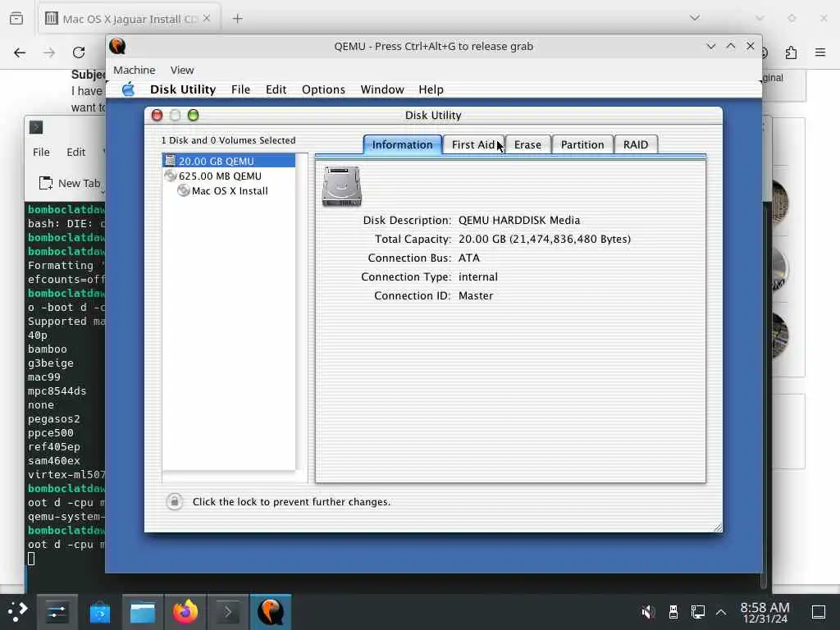
Task: Click the Connection Bus value ATA
Action: click(468, 258)
